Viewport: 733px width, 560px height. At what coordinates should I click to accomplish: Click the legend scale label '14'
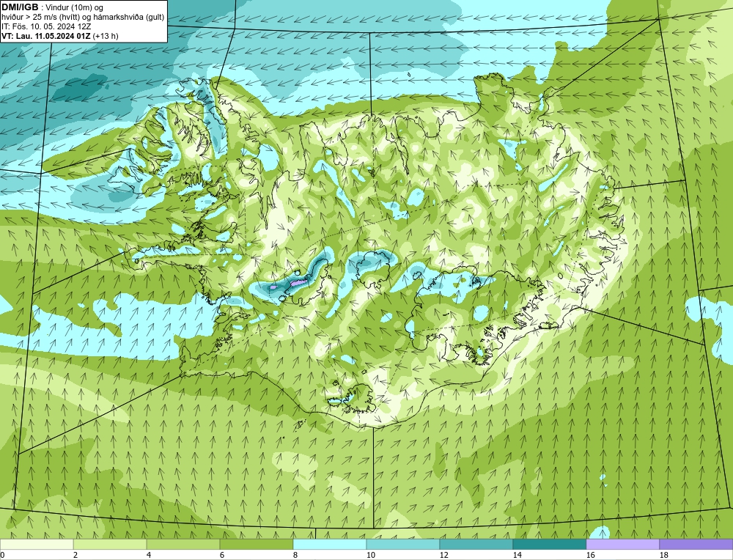coord(517,555)
